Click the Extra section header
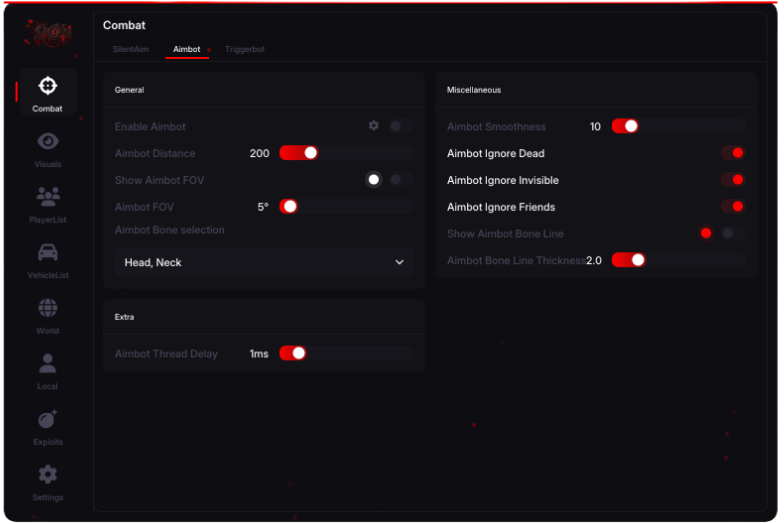Viewport: 784px width, 524px height. tap(124, 317)
